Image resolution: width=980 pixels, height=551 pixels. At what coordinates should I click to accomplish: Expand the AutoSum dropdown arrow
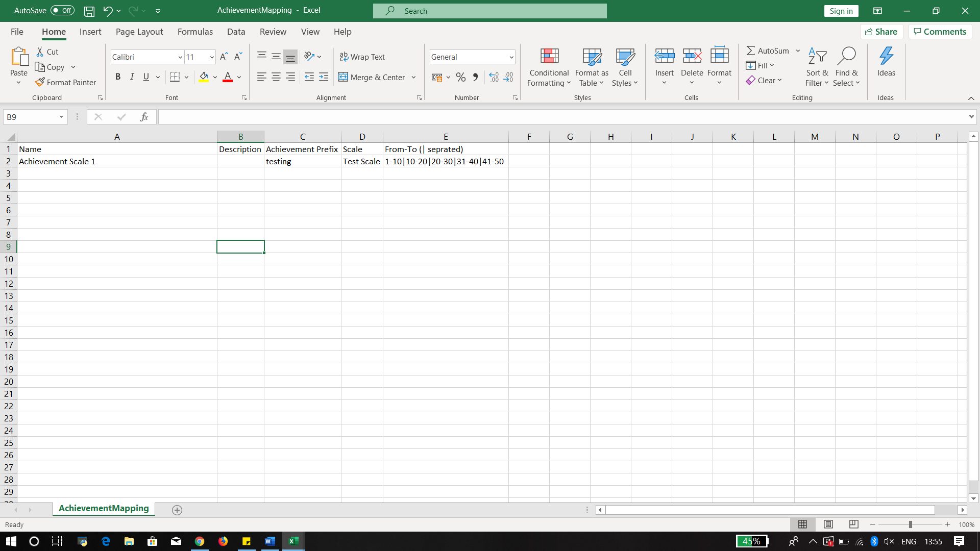[798, 51]
